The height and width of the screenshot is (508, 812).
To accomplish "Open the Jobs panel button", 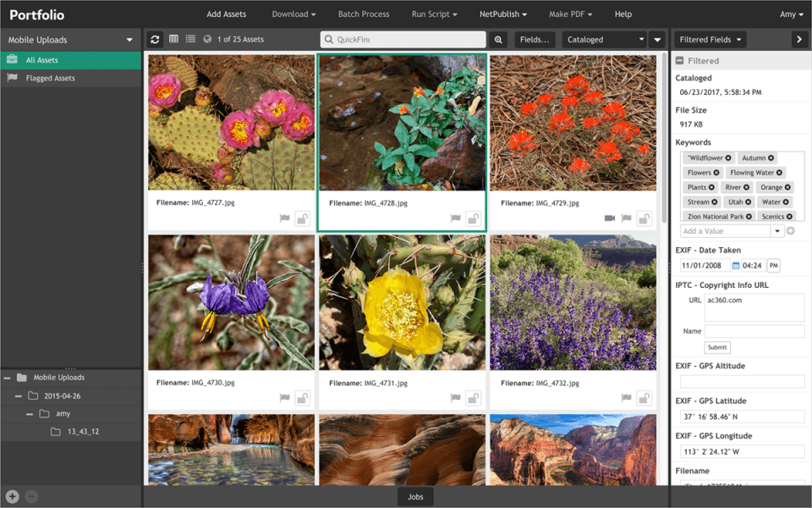I will [415, 497].
